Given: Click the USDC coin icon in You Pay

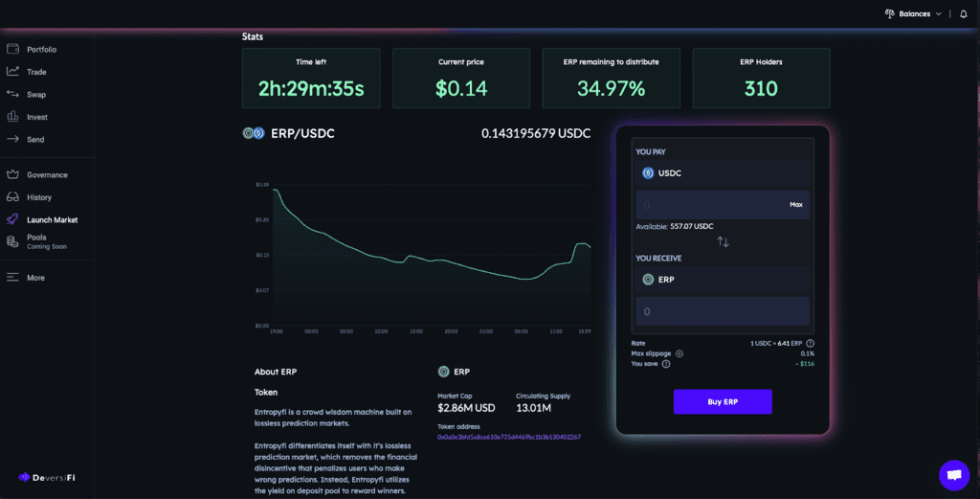Looking at the screenshot, I should (x=648, y=173).
